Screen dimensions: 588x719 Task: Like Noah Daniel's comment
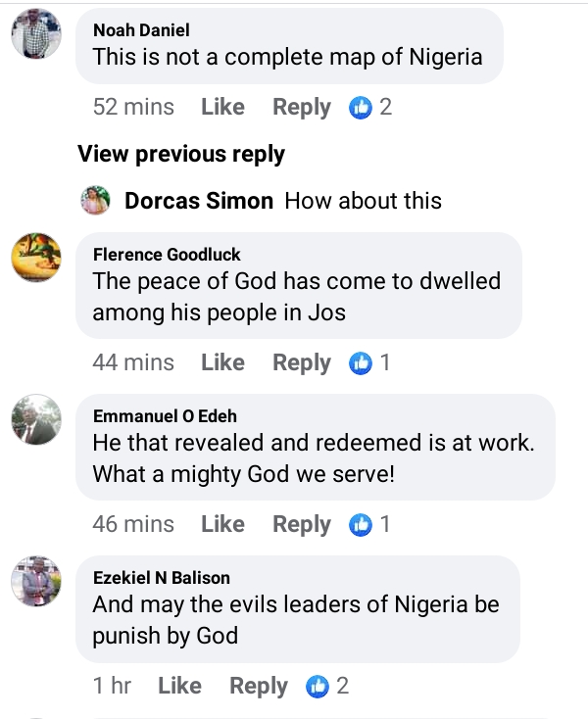222,108
